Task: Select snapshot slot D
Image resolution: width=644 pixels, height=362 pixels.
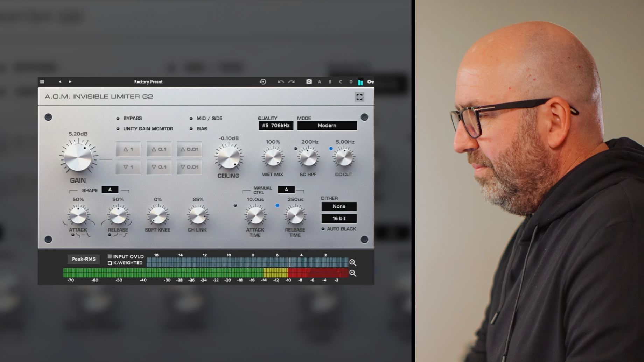Action: click(x=351, y=82)
